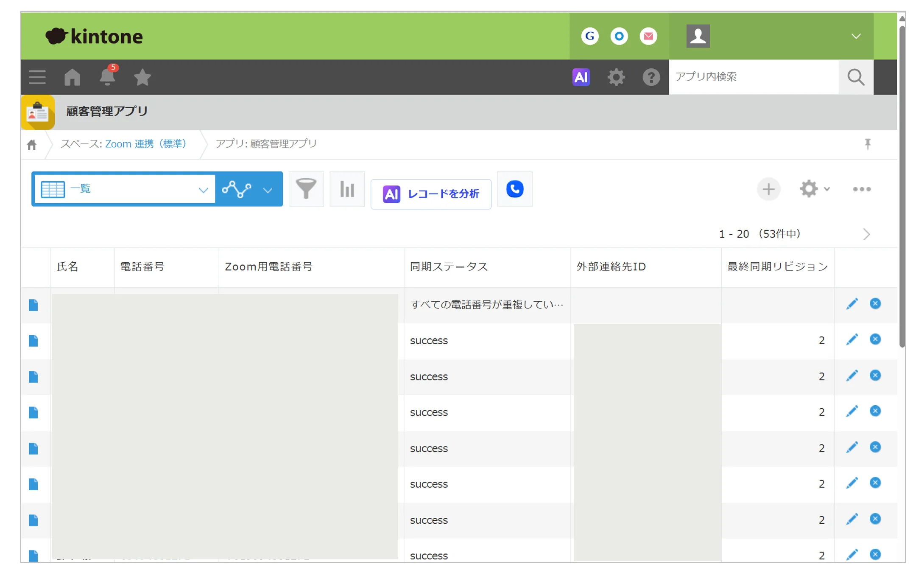924x581 pixels.
Task: Open the red mail icon
Action: click(x=648, y=36)
